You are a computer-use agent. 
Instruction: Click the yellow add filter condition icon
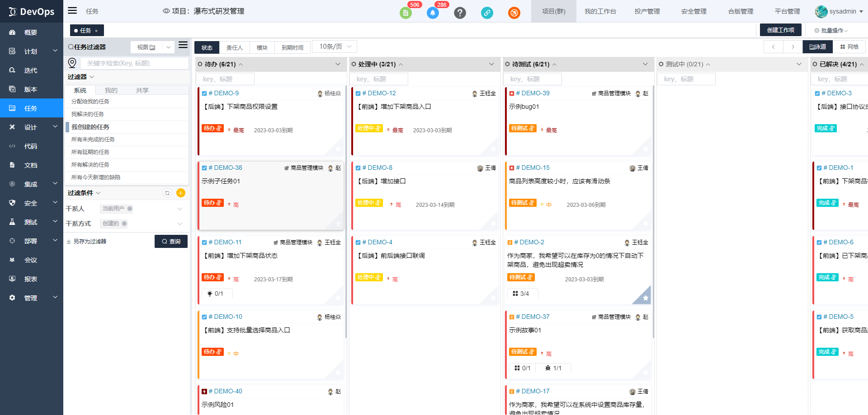[x=181, y=193]
